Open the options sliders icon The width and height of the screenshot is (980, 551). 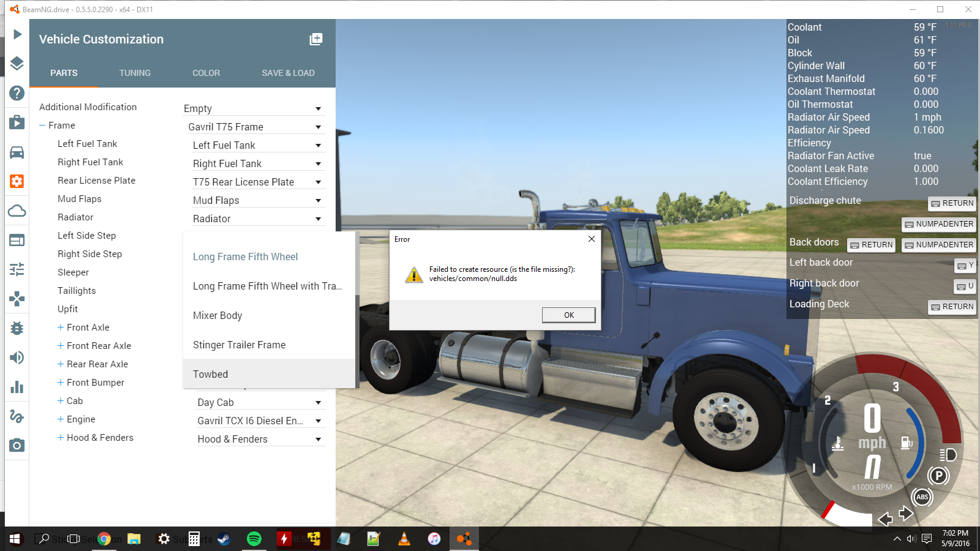(17, 269)
